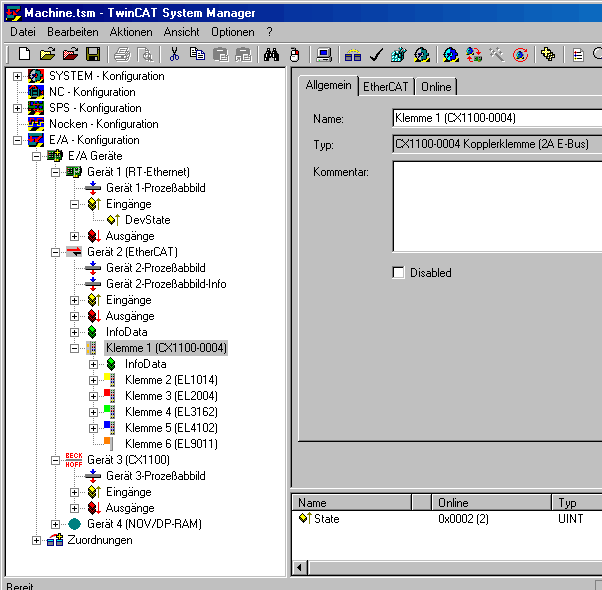Expand the Zuordnungen tree node

coord(37,540)
